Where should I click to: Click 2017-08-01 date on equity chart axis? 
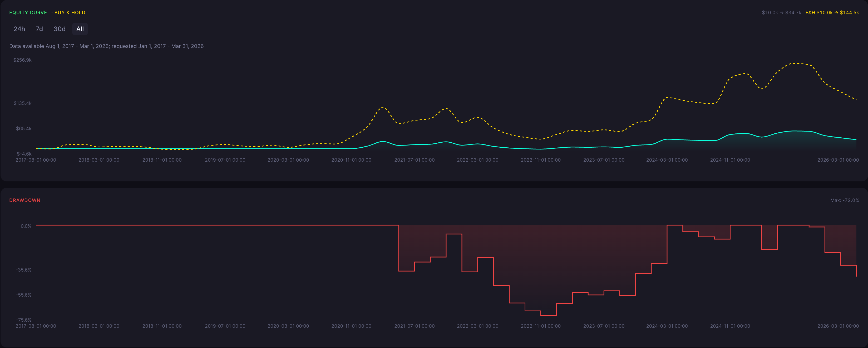click(x=36, y=160)
